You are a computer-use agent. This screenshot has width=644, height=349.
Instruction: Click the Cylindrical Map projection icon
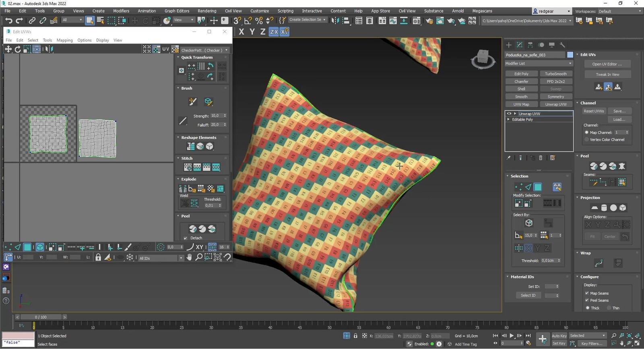point(604,208)
